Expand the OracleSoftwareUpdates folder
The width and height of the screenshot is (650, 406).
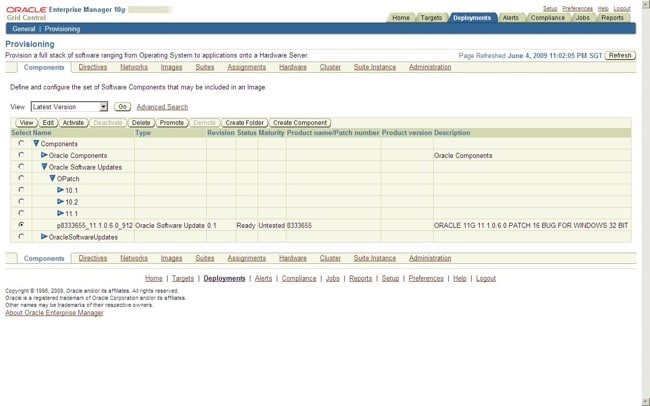44,236
